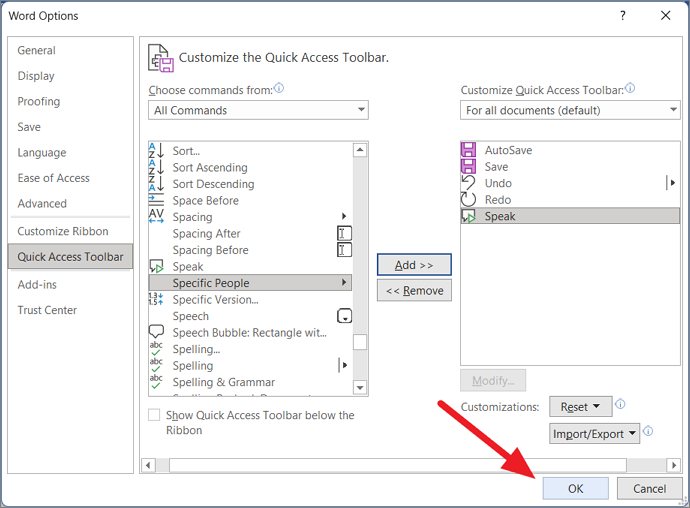
Task: Click the Spacing AV icon
Action: click(x=156, y=217)
